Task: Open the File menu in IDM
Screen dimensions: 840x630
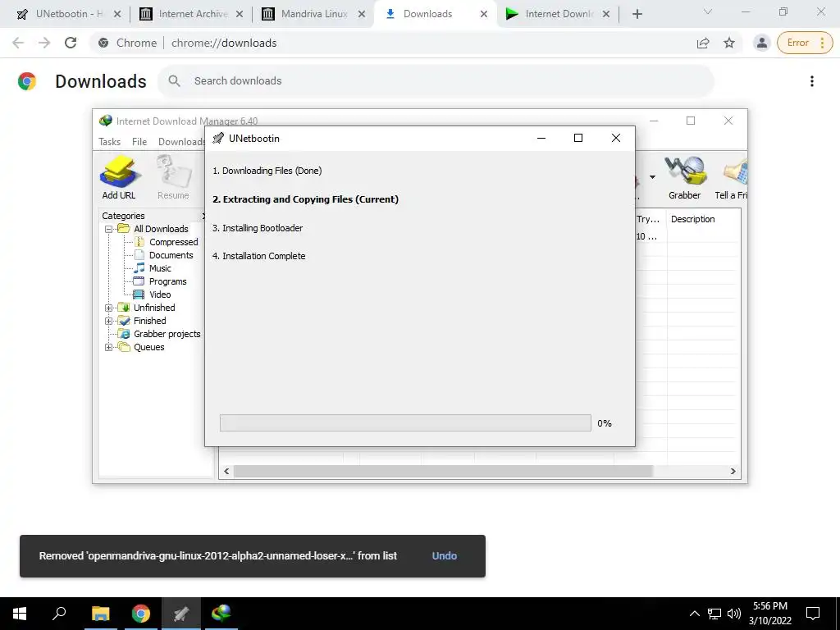Action: [139, 141]
